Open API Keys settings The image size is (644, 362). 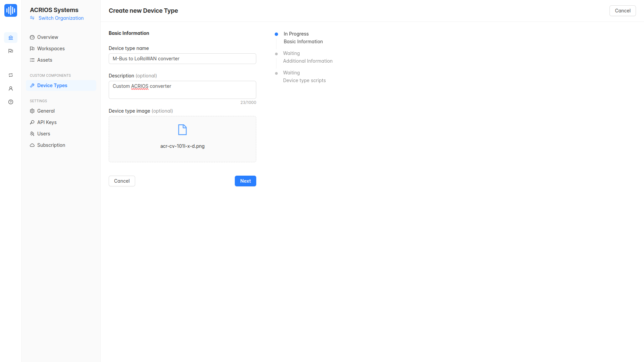click(47, 122)
